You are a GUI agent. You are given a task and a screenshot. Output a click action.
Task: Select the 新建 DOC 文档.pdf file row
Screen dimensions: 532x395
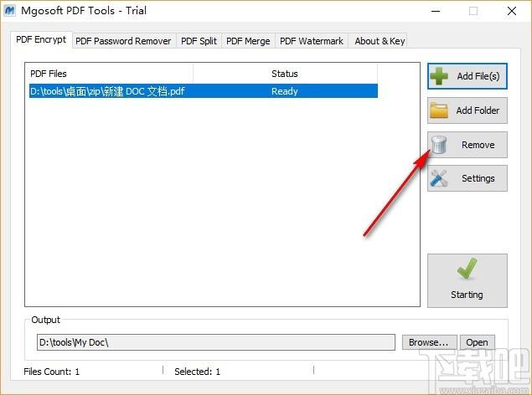(204, 91)
